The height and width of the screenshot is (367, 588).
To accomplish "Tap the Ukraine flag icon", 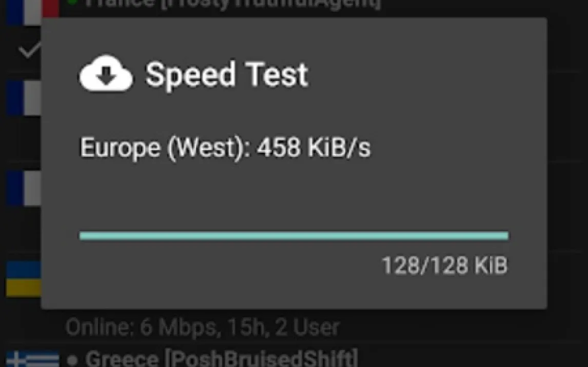I will 23,279.
